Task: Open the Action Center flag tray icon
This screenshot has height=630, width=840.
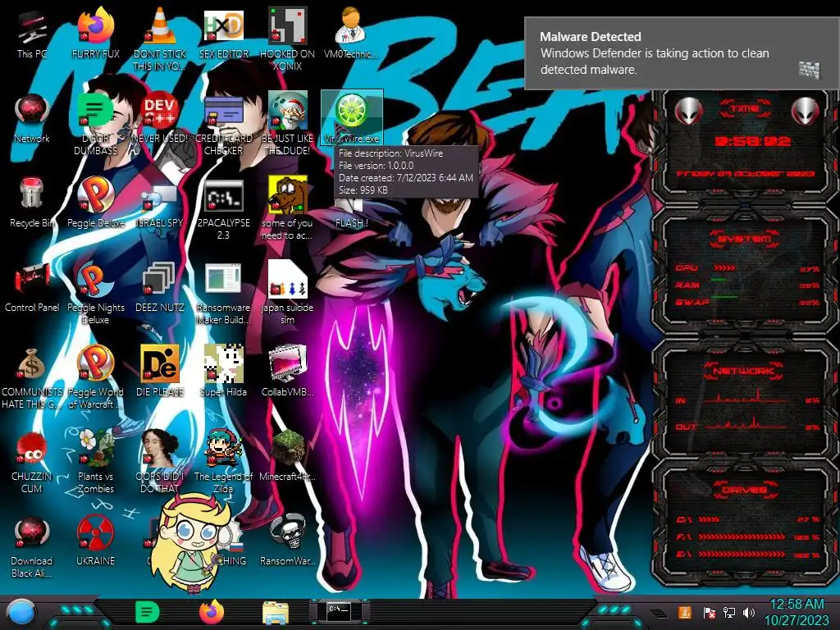Action: [710, 612]
